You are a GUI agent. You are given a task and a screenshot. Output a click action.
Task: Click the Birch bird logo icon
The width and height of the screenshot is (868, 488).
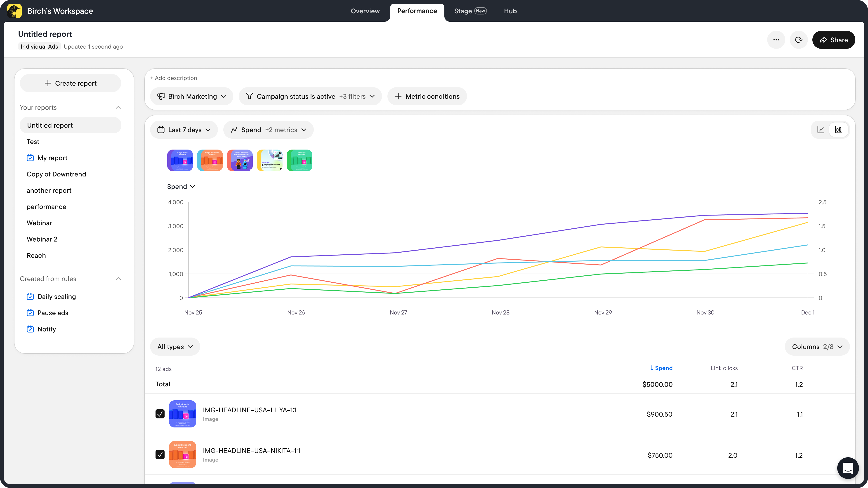pos(14,11)
